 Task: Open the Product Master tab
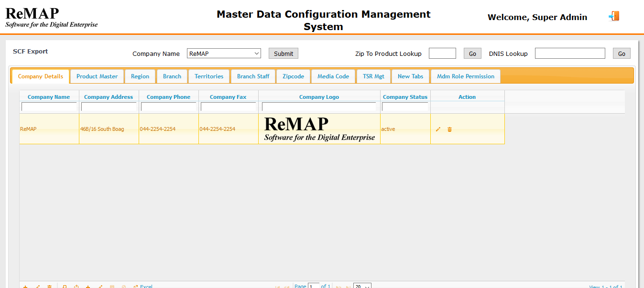point(97,76)
